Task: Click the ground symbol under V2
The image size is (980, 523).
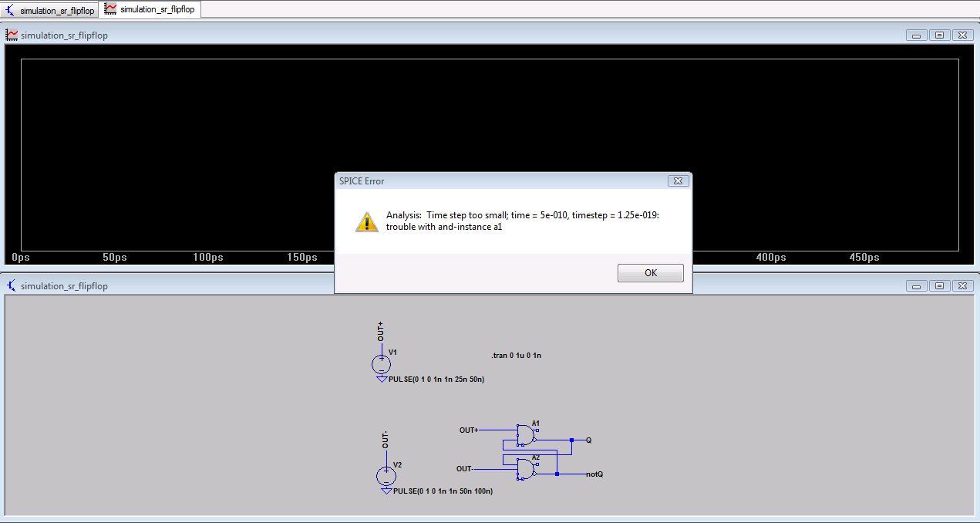Action: pyautogui.click(x=386, y=491)
